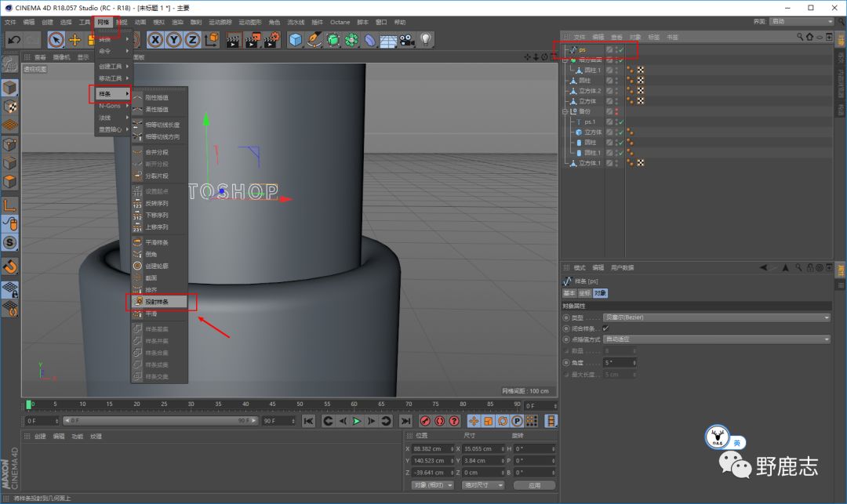Image resolution: width=847 pixels, height=504 pixels.
Task: Click the record active objects button
Action: [x=425, y=421]
